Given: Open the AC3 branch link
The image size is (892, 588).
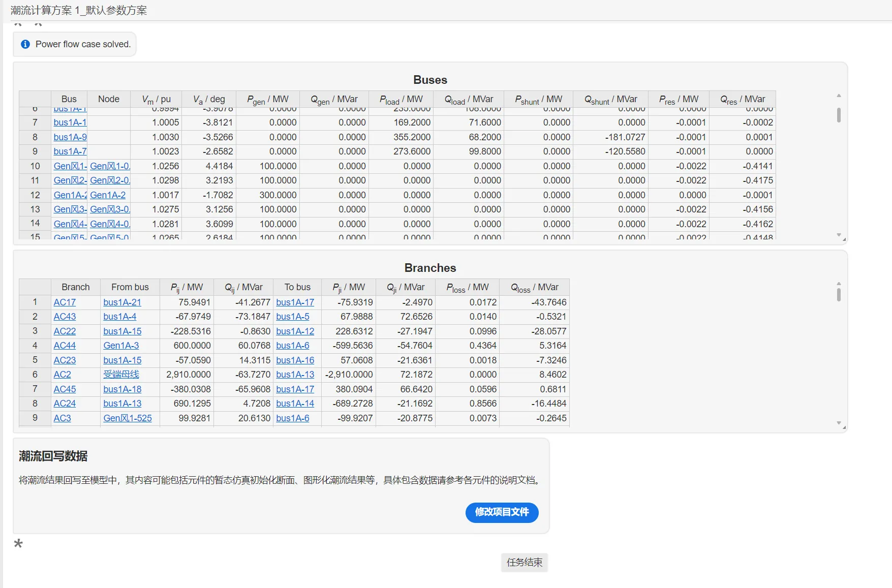Looking at the screenshot, I should 63,418.
